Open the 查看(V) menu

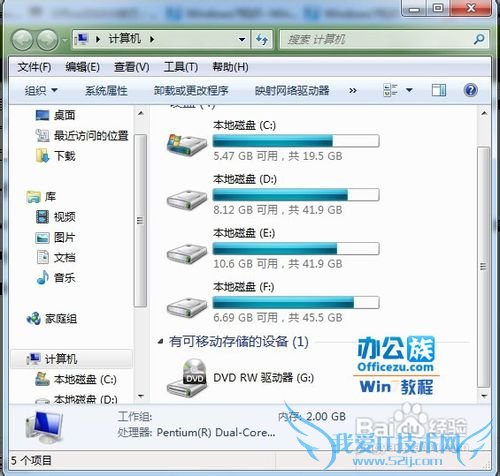[131, 67]
